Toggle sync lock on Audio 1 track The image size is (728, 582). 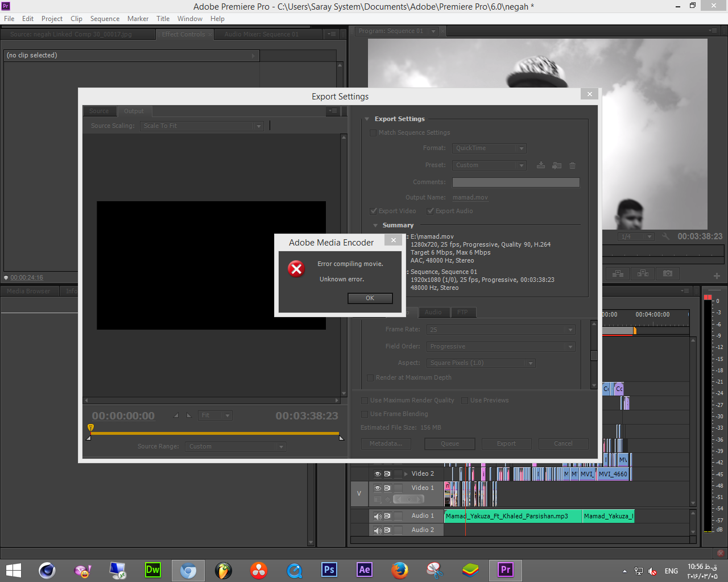[x=387, y=516]
